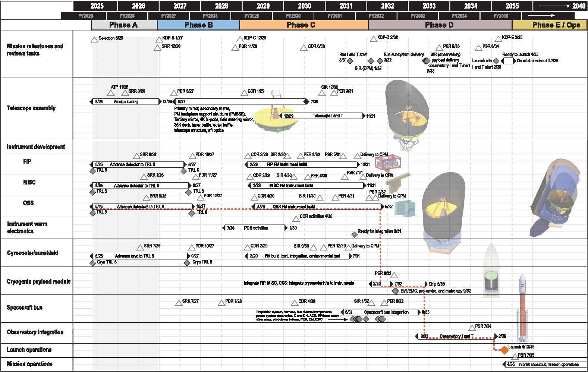
Task: Click the cryogenic payload module assembly image
Action: tap(444, 213)
